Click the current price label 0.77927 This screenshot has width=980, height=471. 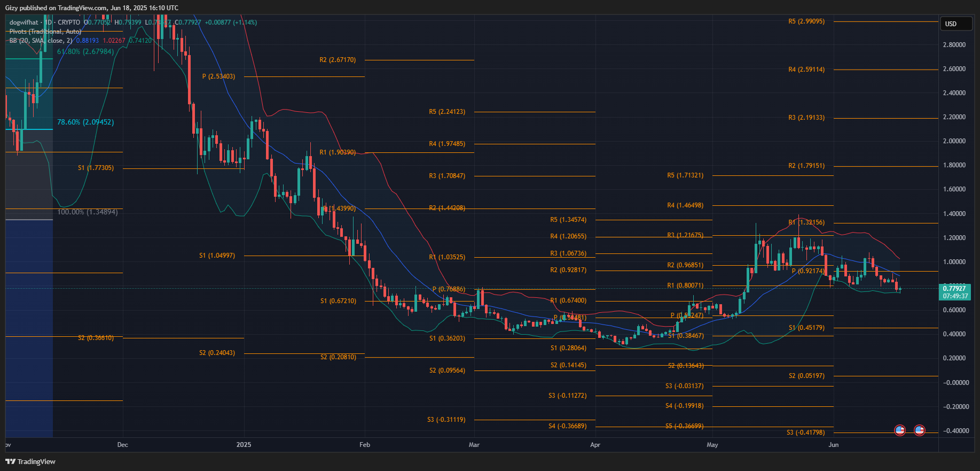(954, 289)
